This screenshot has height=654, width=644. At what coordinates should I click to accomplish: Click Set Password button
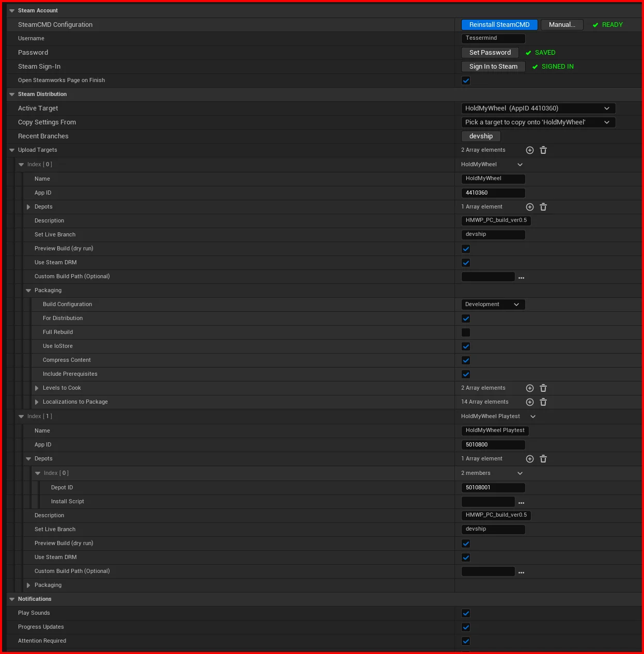pos(490,53)
